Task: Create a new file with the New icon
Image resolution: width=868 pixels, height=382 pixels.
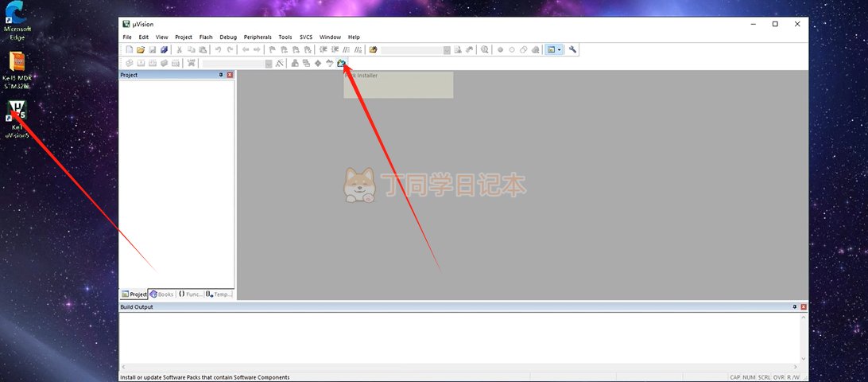Action: pyautogui.click(x=129, y=49)
